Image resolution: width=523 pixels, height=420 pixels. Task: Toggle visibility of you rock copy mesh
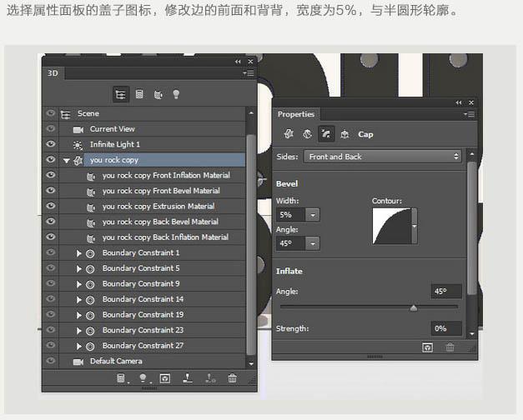pyautogui.click(x=51, y=160)
